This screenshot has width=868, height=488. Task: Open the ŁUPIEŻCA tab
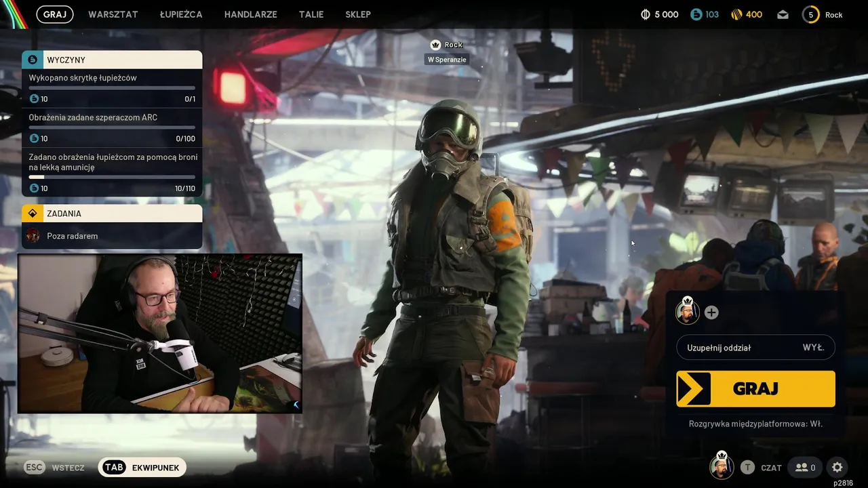tap(181, 14)
